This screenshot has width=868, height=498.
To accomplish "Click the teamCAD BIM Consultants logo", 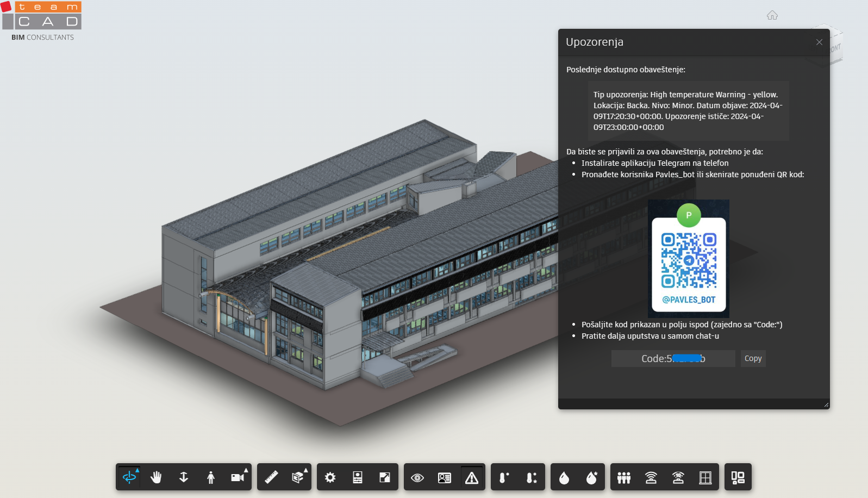I will [x=41, y=21].
